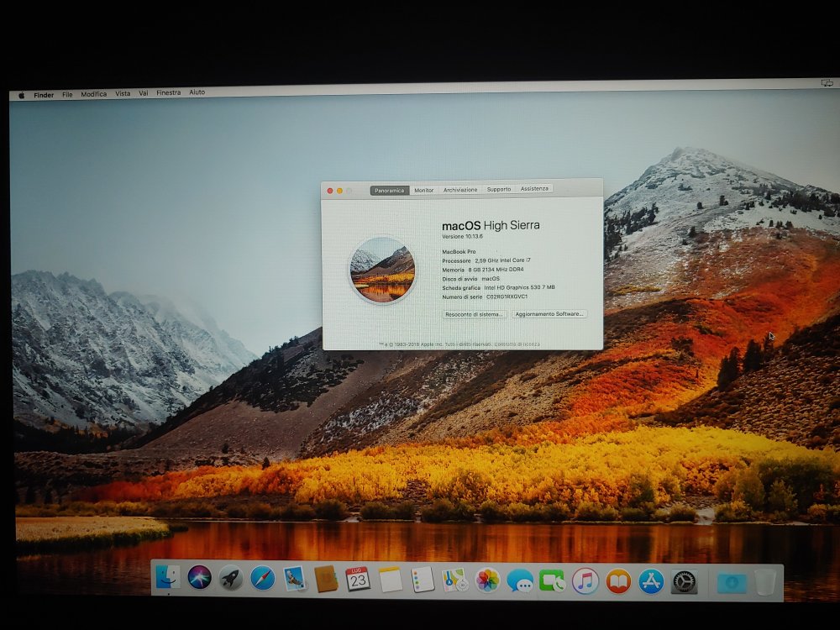The height and width of the screenshot is (630, 840).
Task: Click the High Sierra round image
Action: click(x=382, y=270)
